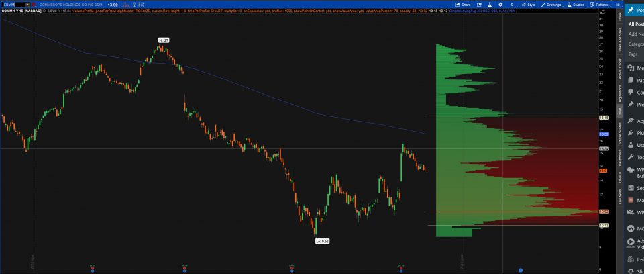Viewport: 644px width, 274px height.
Task: Open Categories link in WordPress sidebar
Action: [x=636, y=44]
